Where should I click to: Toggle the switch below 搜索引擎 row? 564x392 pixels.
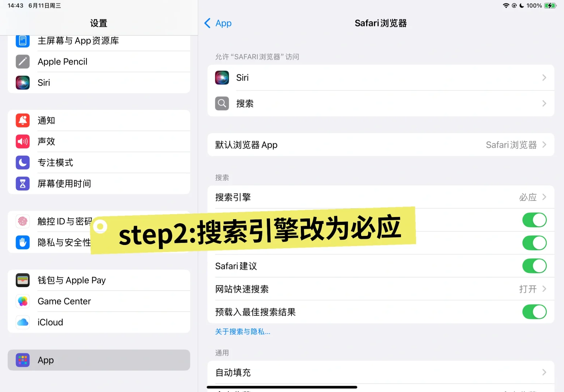[534, 220]
